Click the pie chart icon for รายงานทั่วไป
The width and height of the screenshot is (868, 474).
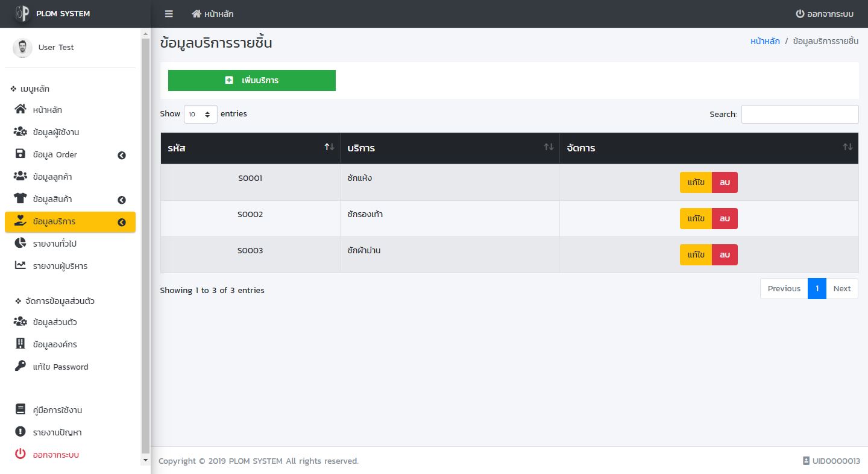point(20,244)
